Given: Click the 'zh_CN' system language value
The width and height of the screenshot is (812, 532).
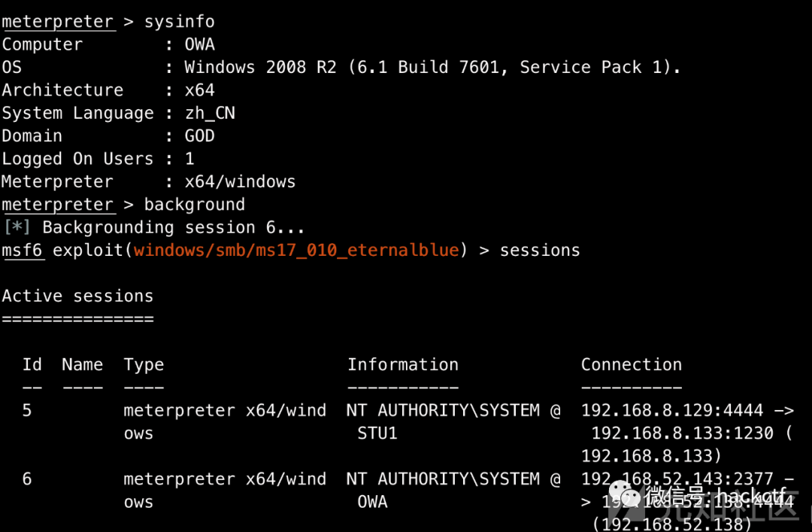Looking at the screenshot, I should [x=211, y=113].
